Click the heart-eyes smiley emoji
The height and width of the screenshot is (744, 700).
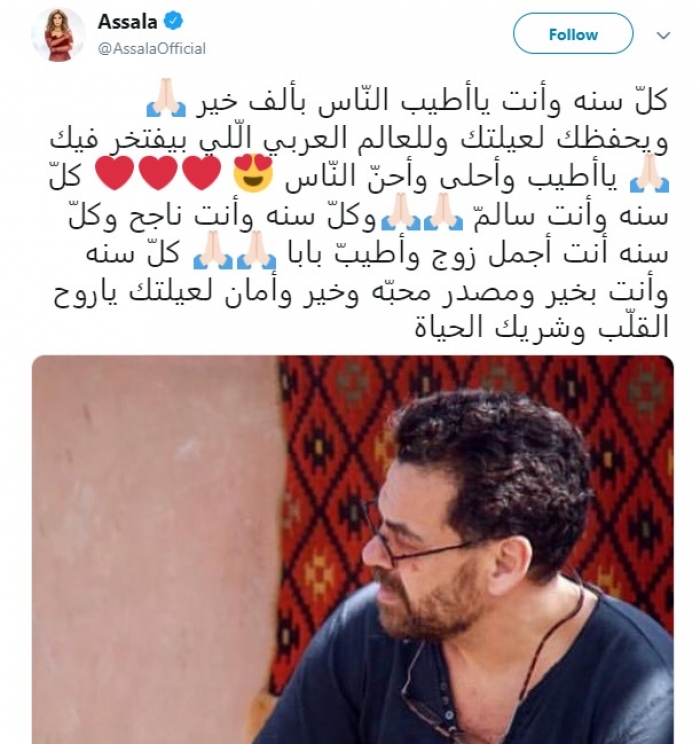254,173
